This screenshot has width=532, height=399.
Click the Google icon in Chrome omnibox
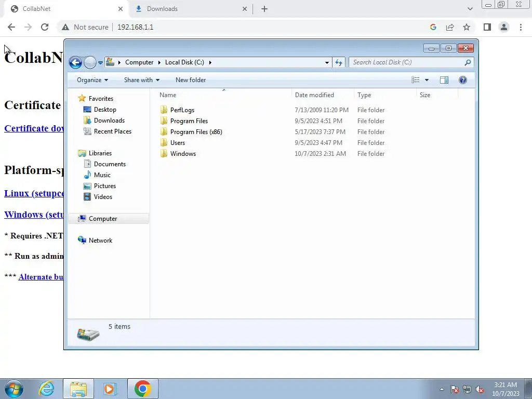(x=433, y=27)
